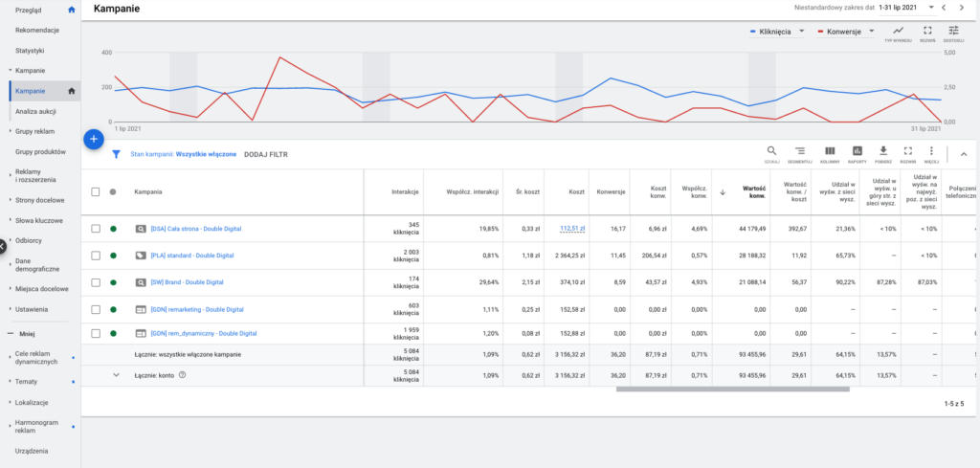The width and height of the screenshot is (980, 468).
Task: Click the blue plus new campaign button
Action: tap(93, 139)
